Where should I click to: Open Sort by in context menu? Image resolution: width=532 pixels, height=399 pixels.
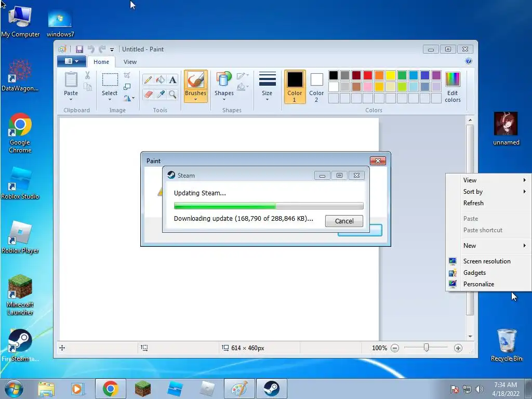[489, 192]
